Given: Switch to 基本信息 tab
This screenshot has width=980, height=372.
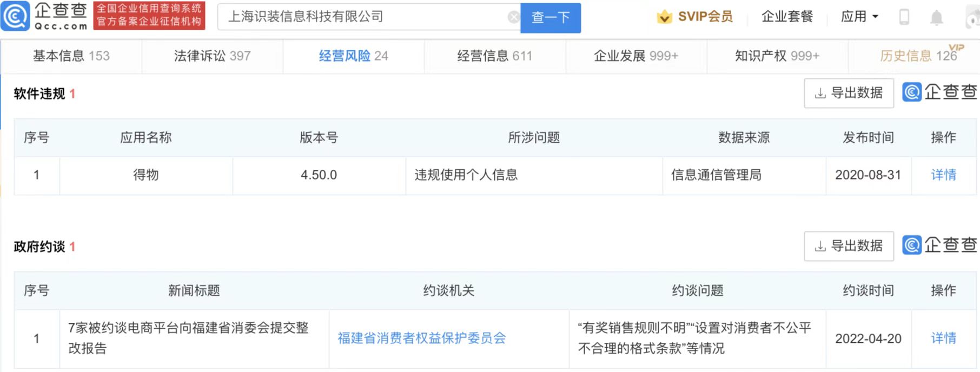Looking at the screenshot, I should click(x=71, y=56).
